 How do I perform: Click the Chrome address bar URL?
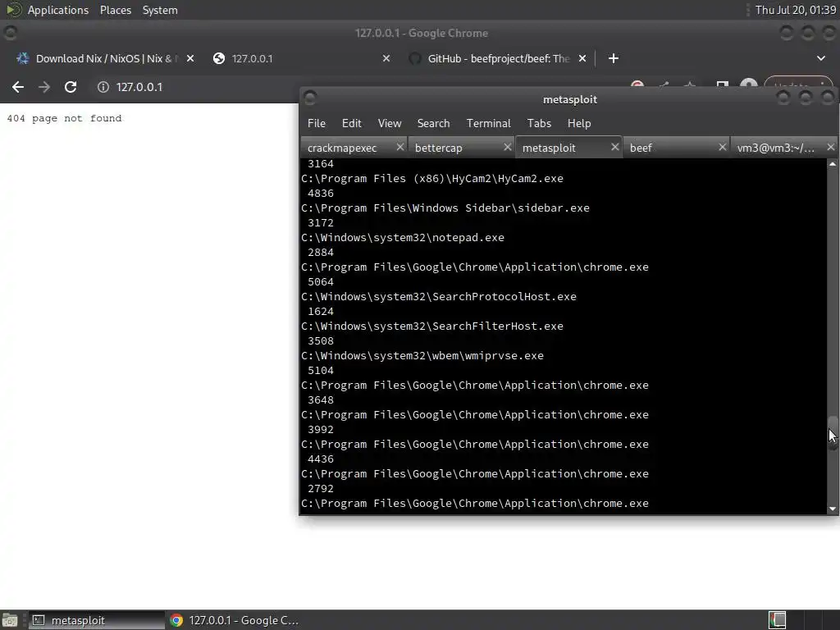pos(139,87)
